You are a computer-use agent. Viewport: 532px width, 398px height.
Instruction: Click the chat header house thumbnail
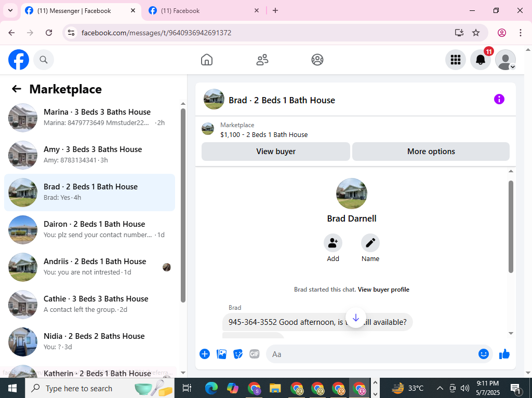coord(214,99)
